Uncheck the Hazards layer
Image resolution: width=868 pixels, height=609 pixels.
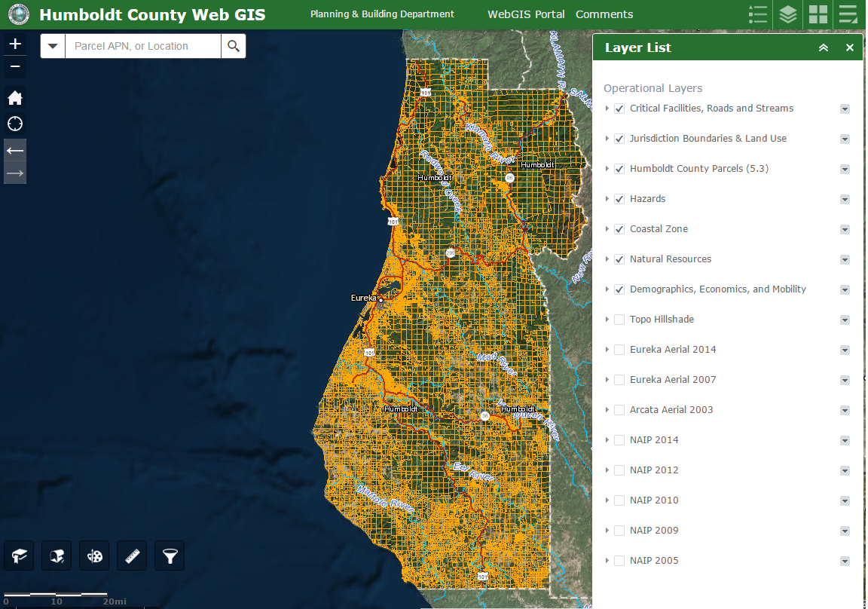pyautogui.click(x=619, y=199)
